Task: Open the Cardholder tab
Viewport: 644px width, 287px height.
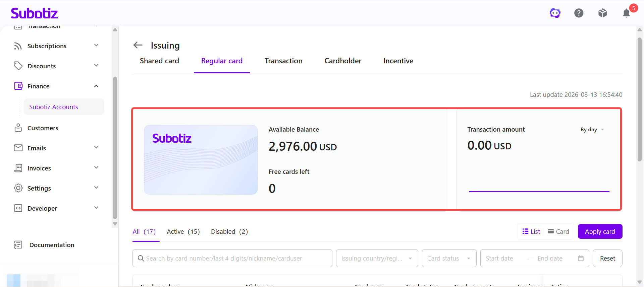Action: [343, 61]
